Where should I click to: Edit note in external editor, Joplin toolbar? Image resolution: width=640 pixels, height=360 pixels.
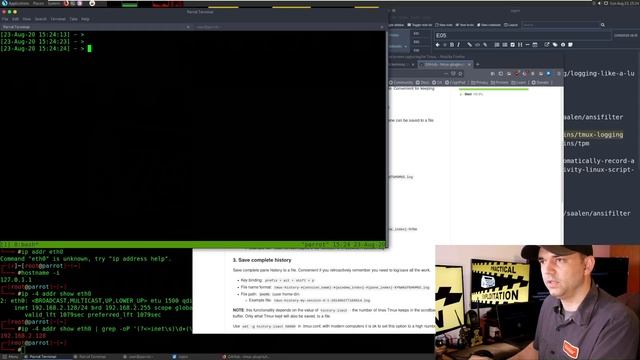[x=547, y=45]
